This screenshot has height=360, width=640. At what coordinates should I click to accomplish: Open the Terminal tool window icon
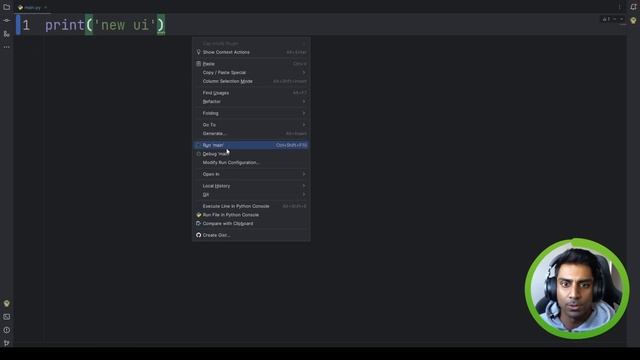pyautogui.click(x=7, y=317)
